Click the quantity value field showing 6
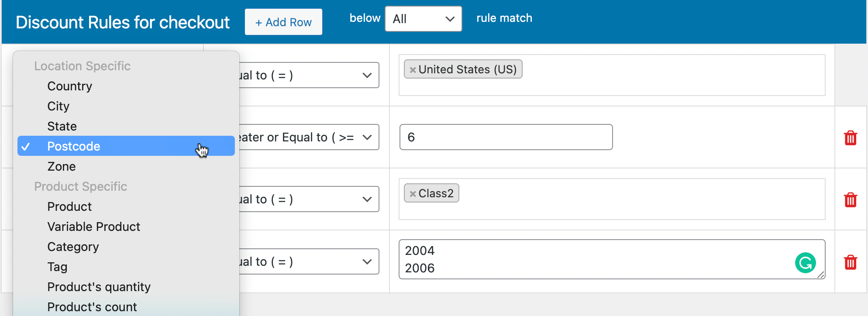This screenshot has height=316, width=868. [506, 137]
